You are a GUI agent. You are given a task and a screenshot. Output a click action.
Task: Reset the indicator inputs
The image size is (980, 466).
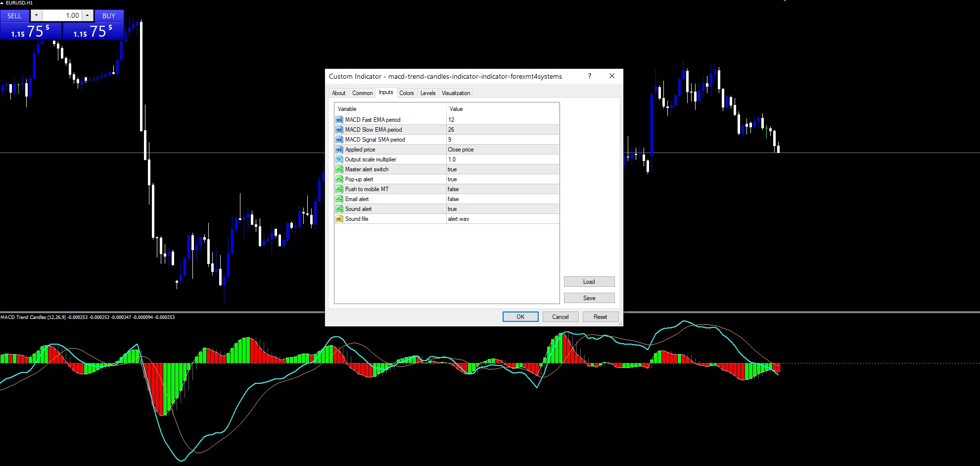click(x=601, y=317)
